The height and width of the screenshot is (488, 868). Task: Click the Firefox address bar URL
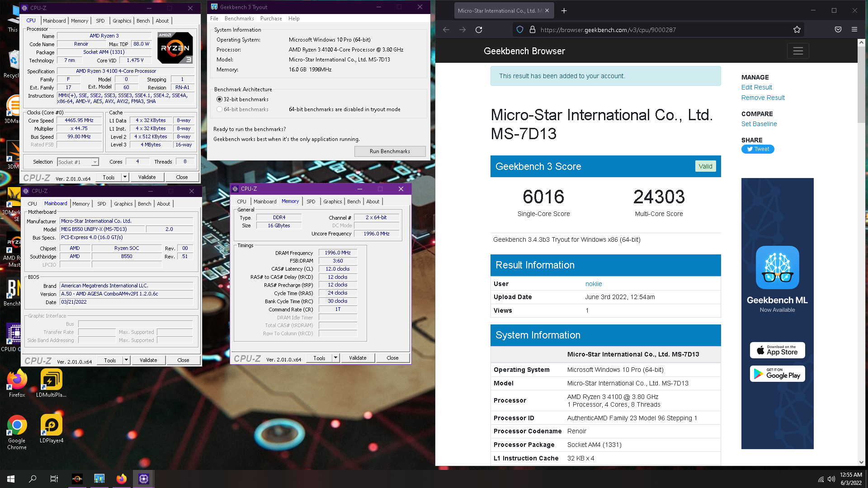608,30
